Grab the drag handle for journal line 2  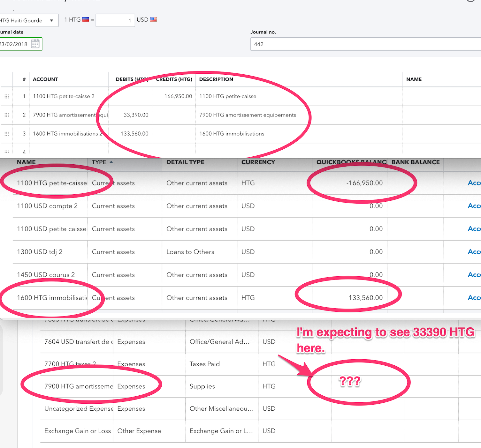click(x=7, y=115)
